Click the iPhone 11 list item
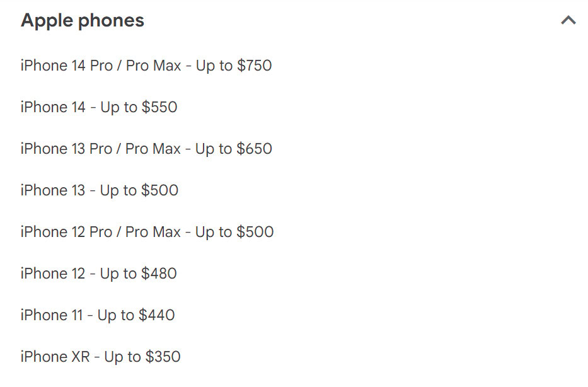588x387 pixels. point(97,315)
